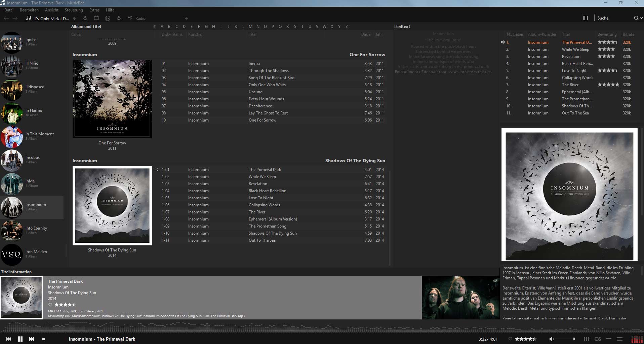Click Shadows Of The Dying Sun cover in album list
The image size is (644, 344).
(112, 206)
